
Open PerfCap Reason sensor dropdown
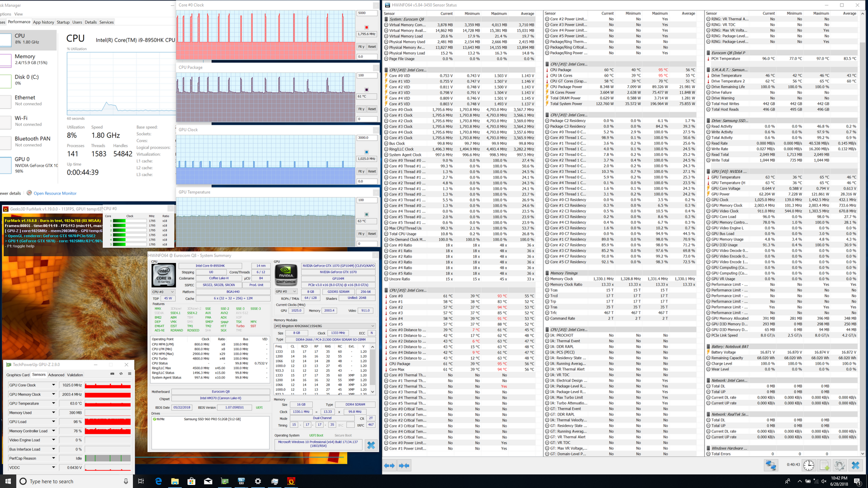pyautogui.click(x=53, y=458)
